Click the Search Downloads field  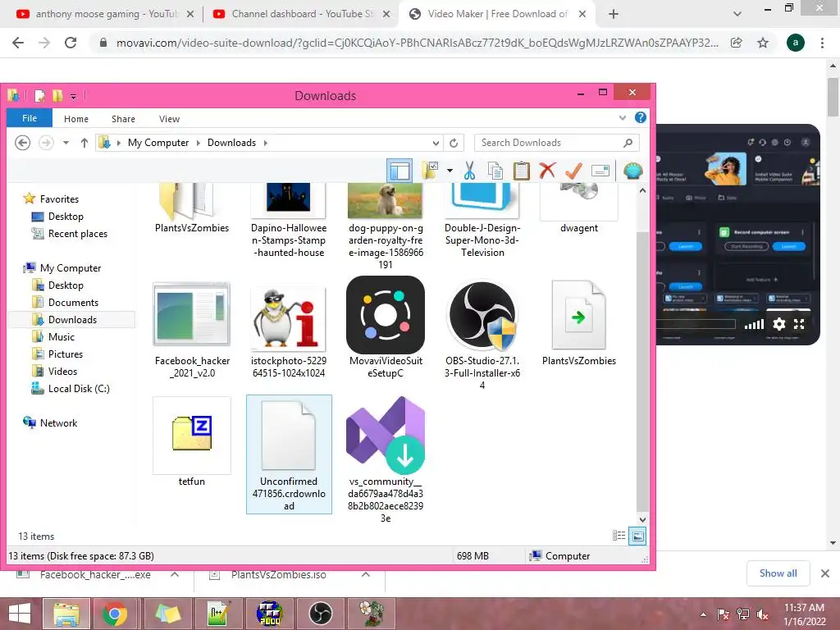click(557, 143)
